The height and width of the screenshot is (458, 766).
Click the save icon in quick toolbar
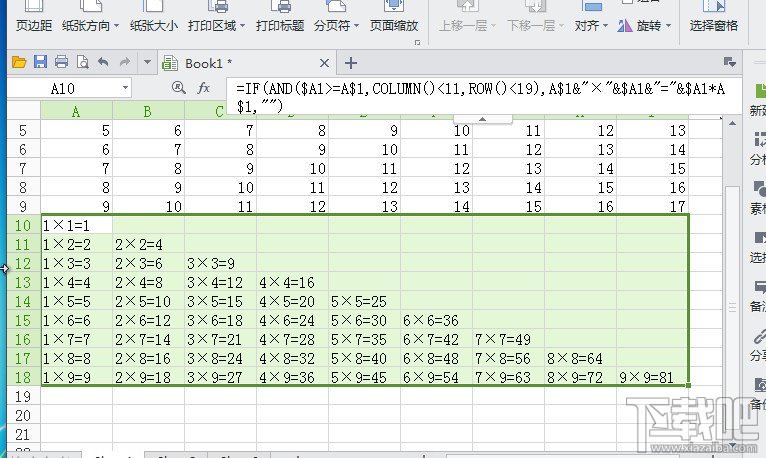point(40,62)
